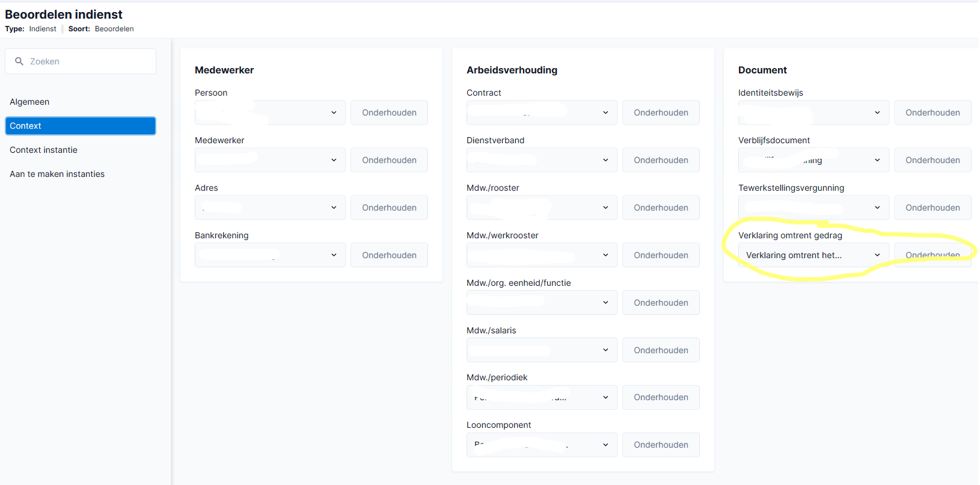Image resolution: width=980 pixels, height=485 pixels.
Task: Click Onderhouden next to Contract
Action: [661, 113]
